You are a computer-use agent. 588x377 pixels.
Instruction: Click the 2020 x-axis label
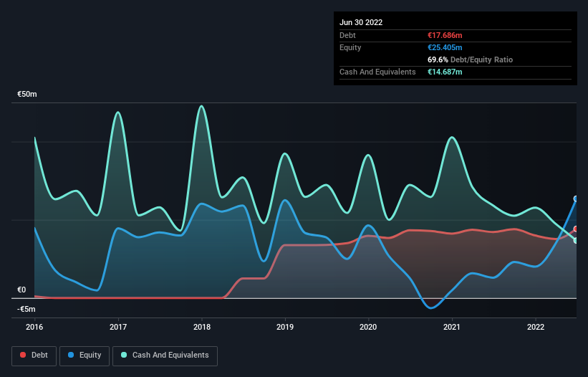pyautogui.click(x=368, y=327)
